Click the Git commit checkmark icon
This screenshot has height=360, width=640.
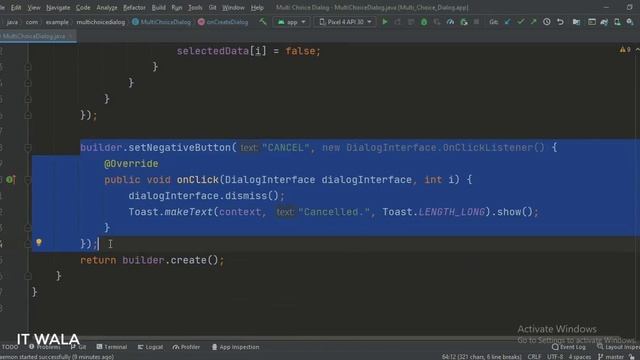pyautogui.click(x=521, y=22)
